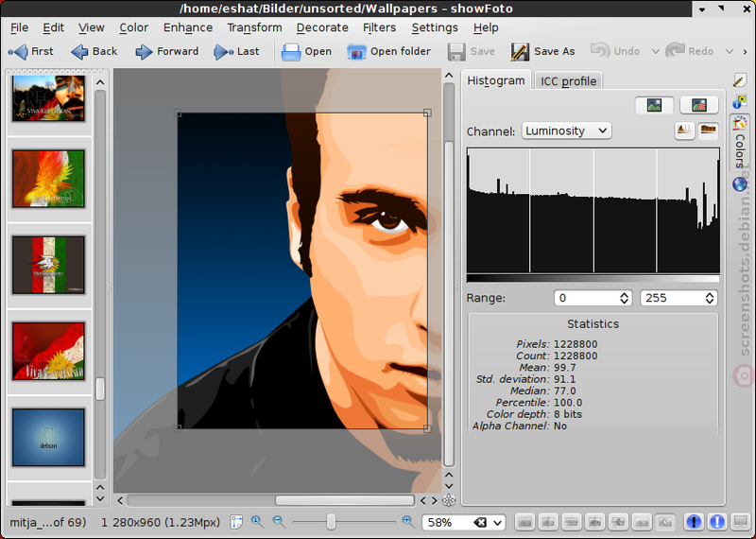Open the Edit menu
Screen dimensions: 756x539
coord(53,28)
